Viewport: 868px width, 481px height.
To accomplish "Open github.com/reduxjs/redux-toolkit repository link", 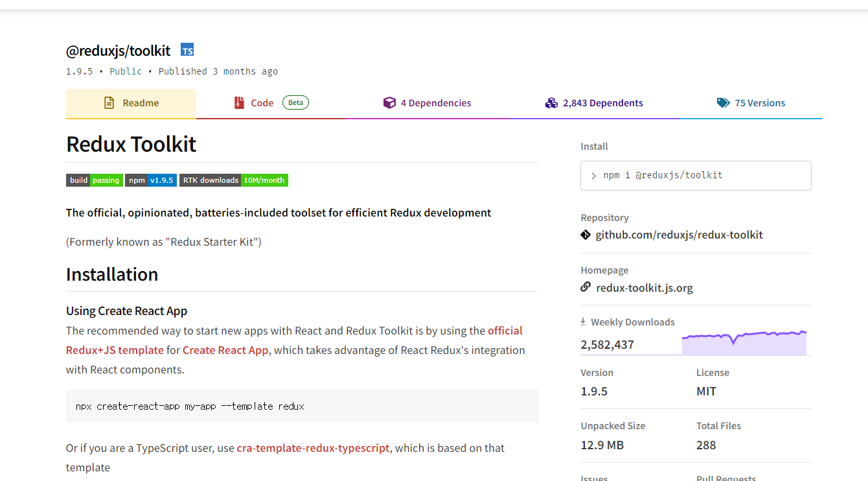I will 679,235.
